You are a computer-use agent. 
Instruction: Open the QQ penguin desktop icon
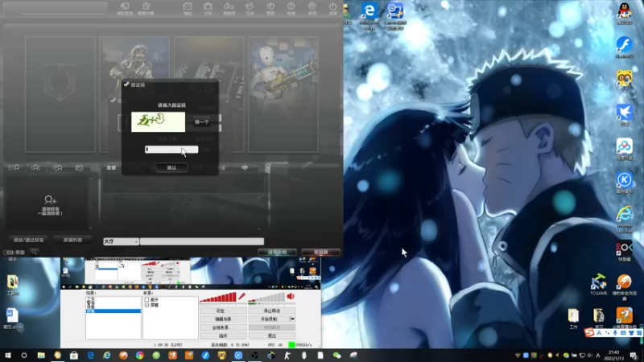(x=625, y=14)
